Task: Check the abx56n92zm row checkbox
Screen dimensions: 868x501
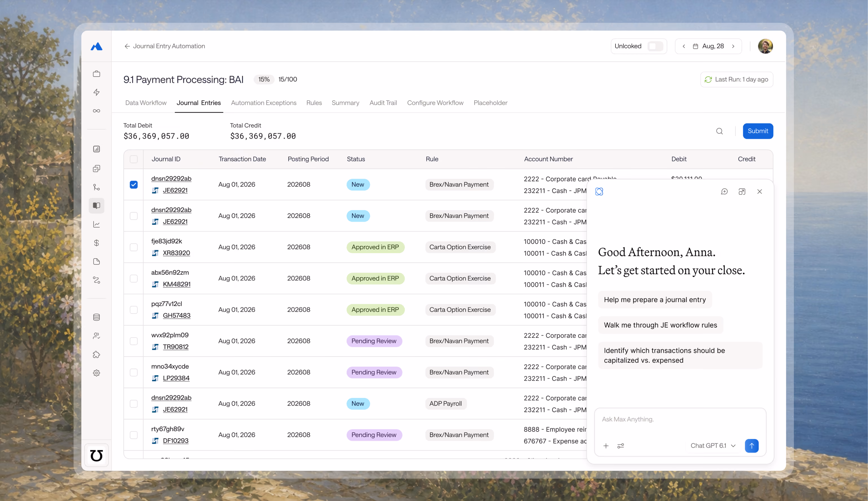Action: pyautogui.click(x=134, y=279)
